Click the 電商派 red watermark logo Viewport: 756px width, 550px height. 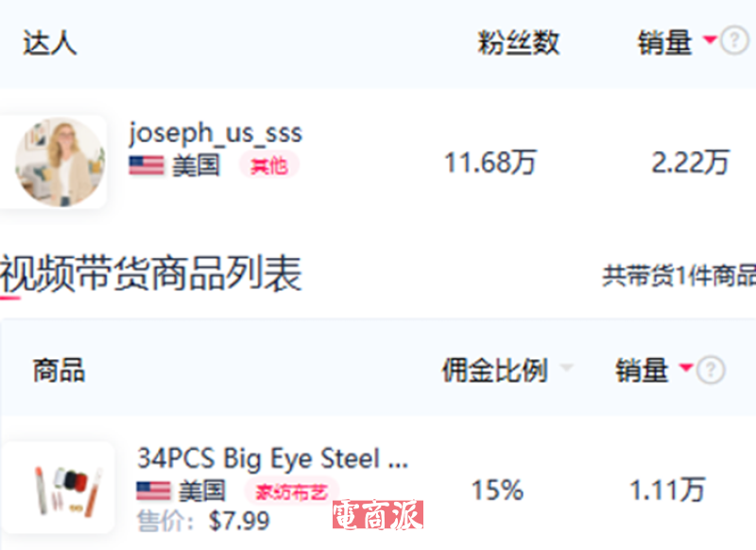pos(377,515)
